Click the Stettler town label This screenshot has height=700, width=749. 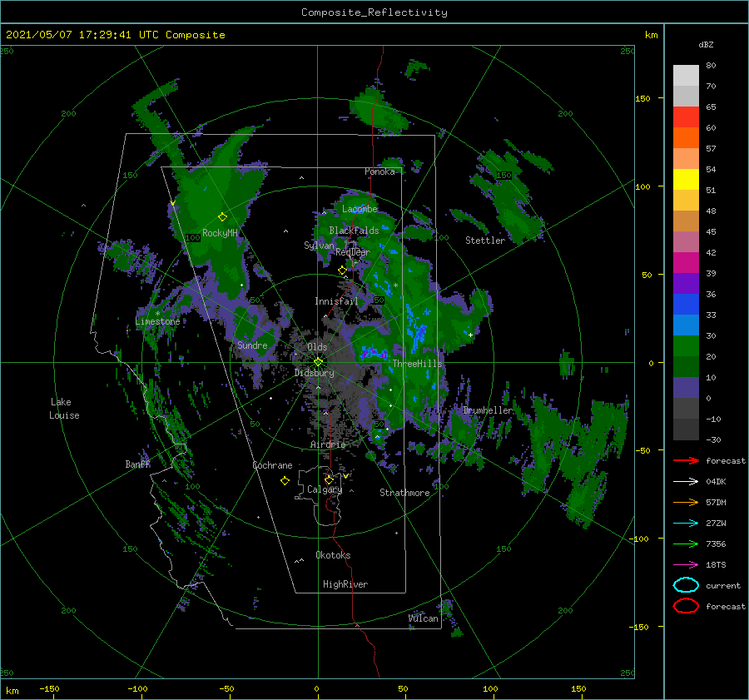485,241
